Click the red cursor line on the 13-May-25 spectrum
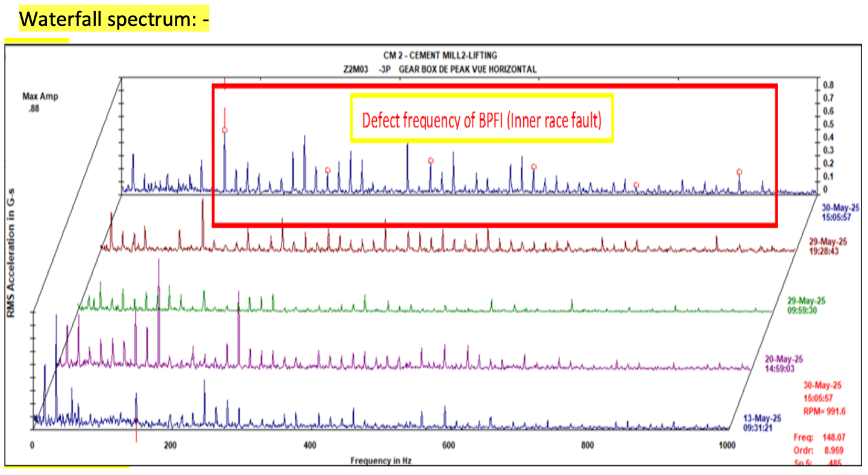This screenshot has width=868, height=475. pos(136,430)
